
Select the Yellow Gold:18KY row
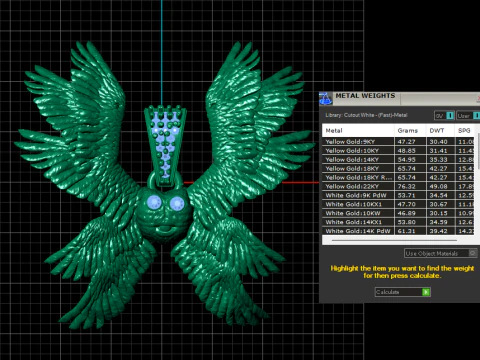click(398, 169)
